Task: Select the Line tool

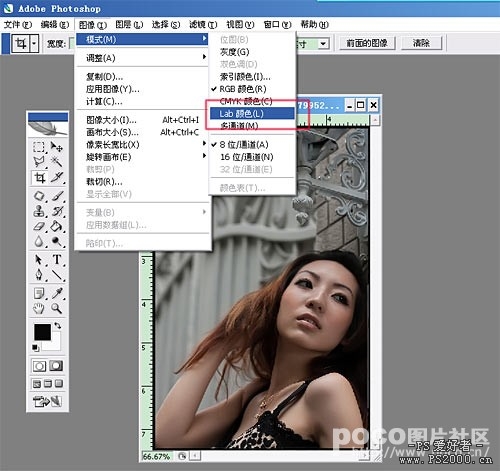Action: click(x=57, y=275)
